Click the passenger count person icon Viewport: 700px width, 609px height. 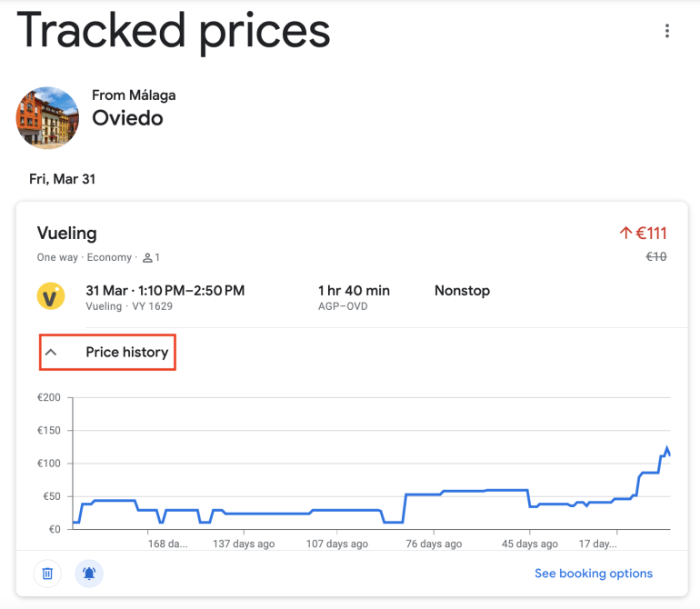(x=147, y=258)
